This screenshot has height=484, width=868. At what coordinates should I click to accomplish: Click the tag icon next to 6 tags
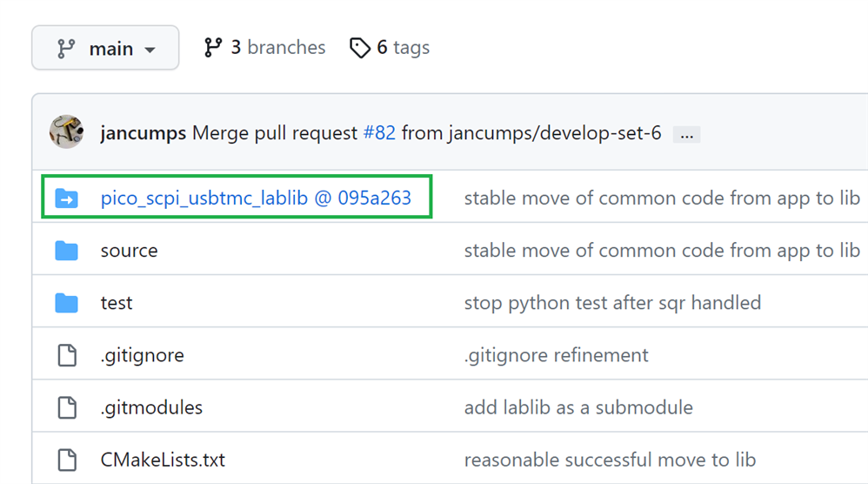(360, 48)
